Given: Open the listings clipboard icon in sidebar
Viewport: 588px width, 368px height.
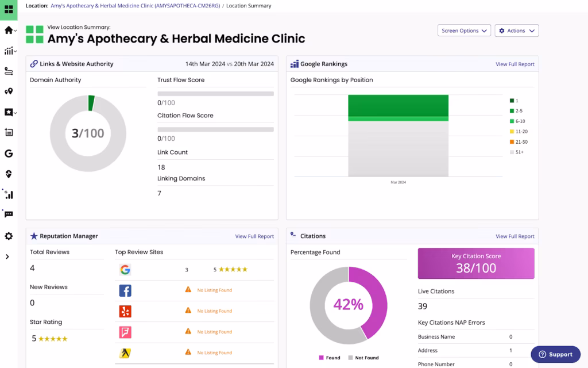Looking at the screenshot, I should click(9, 132).
